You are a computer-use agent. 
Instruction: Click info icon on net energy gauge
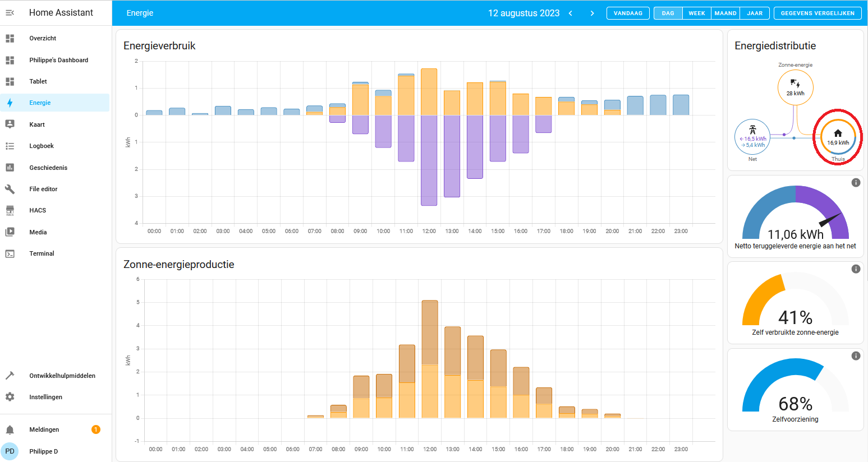[x=856, y=183]
